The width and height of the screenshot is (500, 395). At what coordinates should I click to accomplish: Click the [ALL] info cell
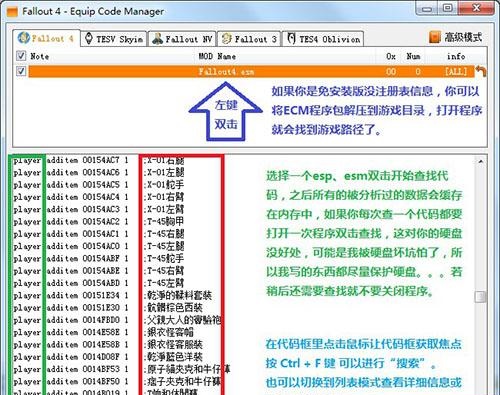[x=456, y=71]
